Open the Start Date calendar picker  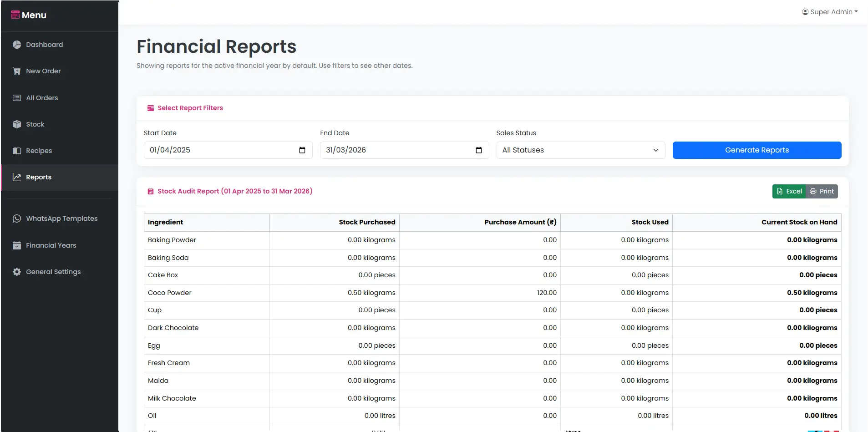coord(302,150)
